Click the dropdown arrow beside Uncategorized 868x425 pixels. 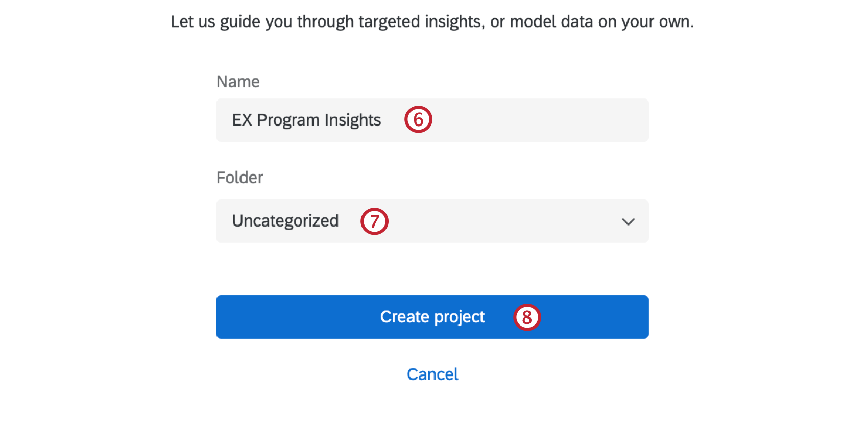click(x=629, y=221)
